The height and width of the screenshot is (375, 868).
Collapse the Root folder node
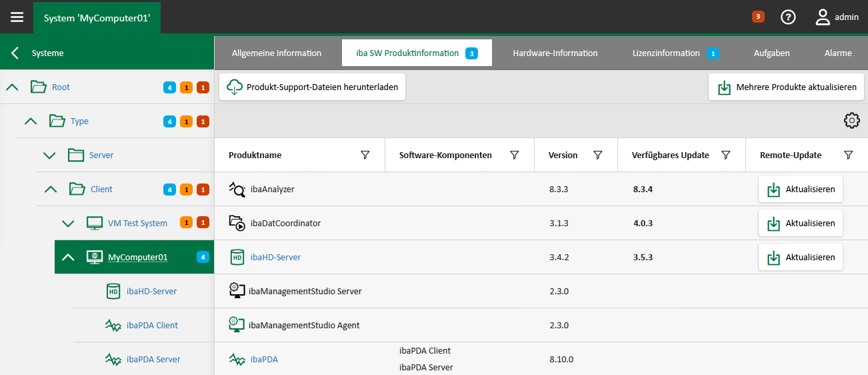point(12,87)
